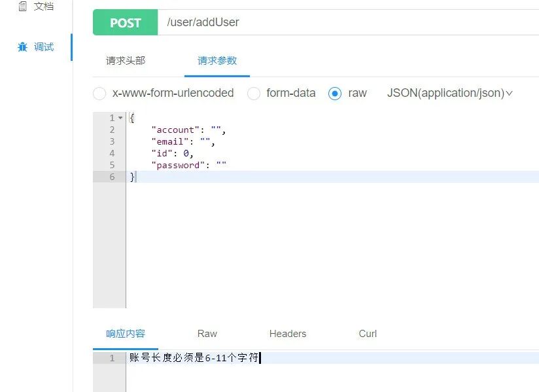539x392 pixels.
Task: Open the JSON(application/json) content-type dropdown
Action: (x=449, y=94)
